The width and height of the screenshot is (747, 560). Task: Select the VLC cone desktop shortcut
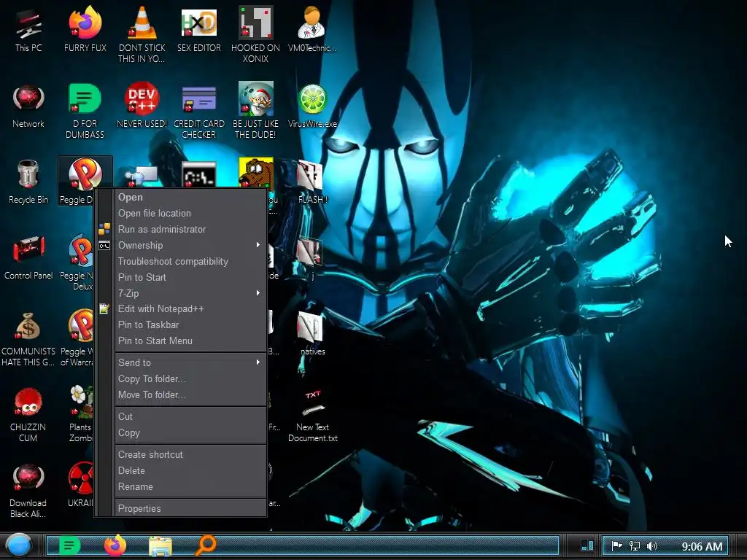pyautogui.click(x=142, y=35)
